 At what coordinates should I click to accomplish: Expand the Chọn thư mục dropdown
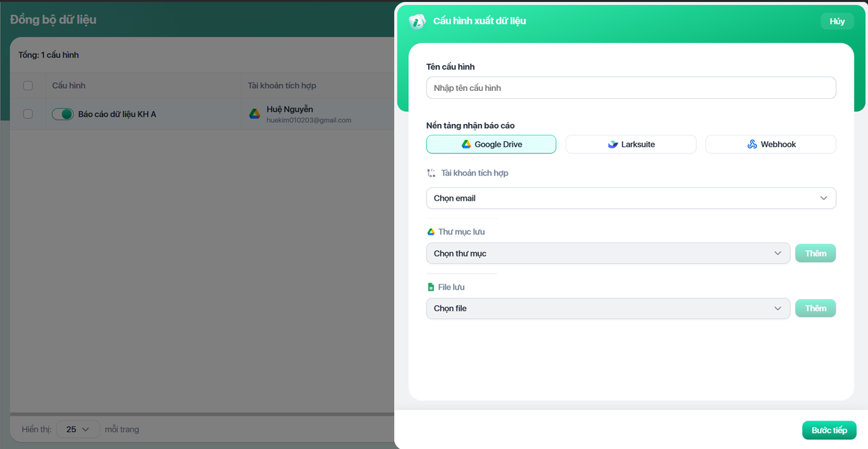coord(608,253)
